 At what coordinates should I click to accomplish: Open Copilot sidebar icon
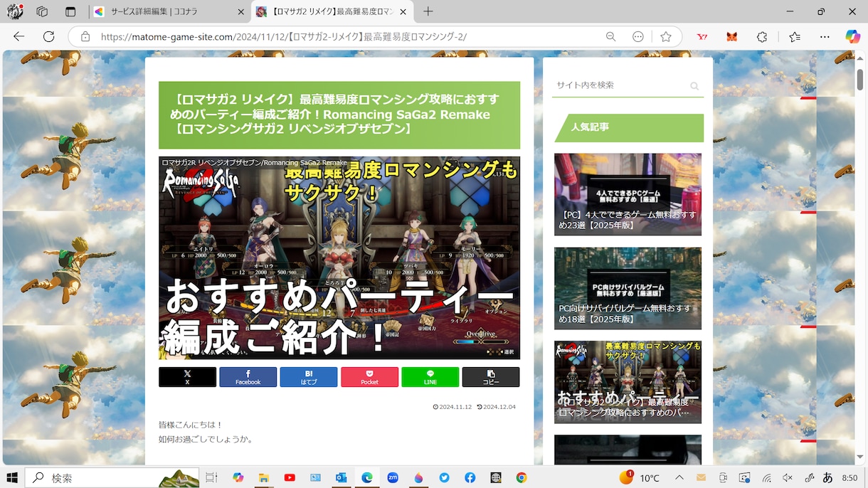[x=852, y=36]
